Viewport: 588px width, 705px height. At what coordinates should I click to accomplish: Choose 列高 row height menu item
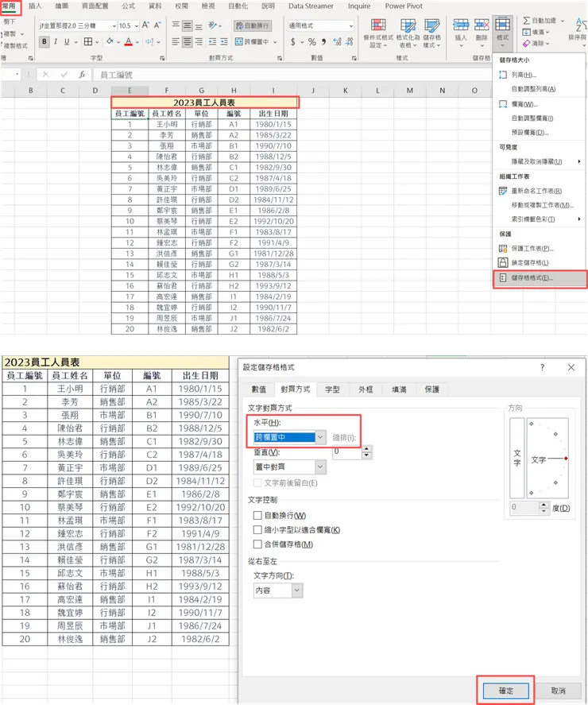click(x=524, y=75)
